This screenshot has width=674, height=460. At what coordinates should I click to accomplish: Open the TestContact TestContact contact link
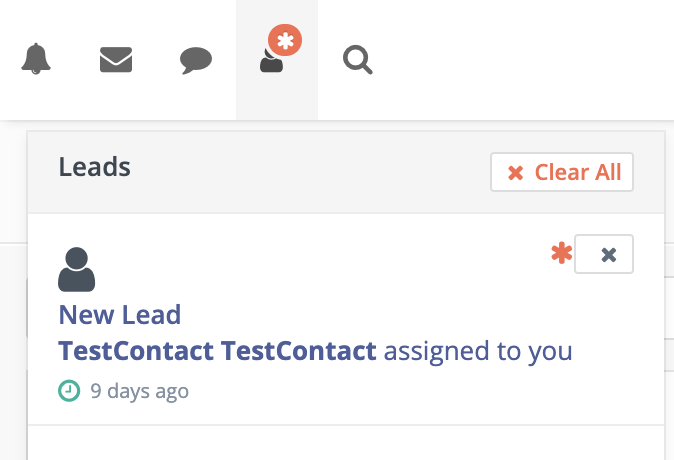click(218, 351)
